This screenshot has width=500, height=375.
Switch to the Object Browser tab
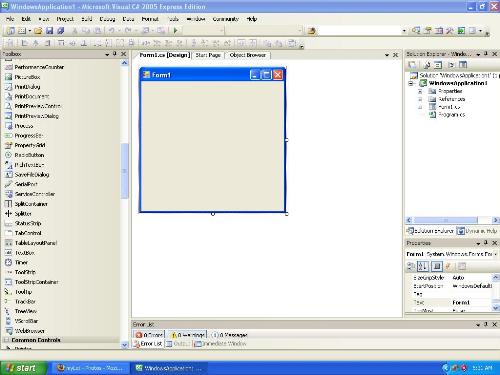pos(248,55)
